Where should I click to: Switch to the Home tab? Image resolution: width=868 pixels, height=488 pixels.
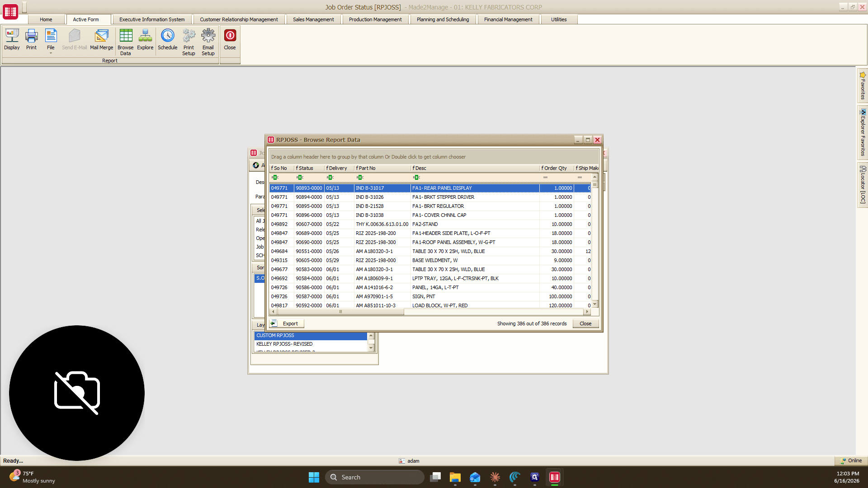tap(46, 19)
